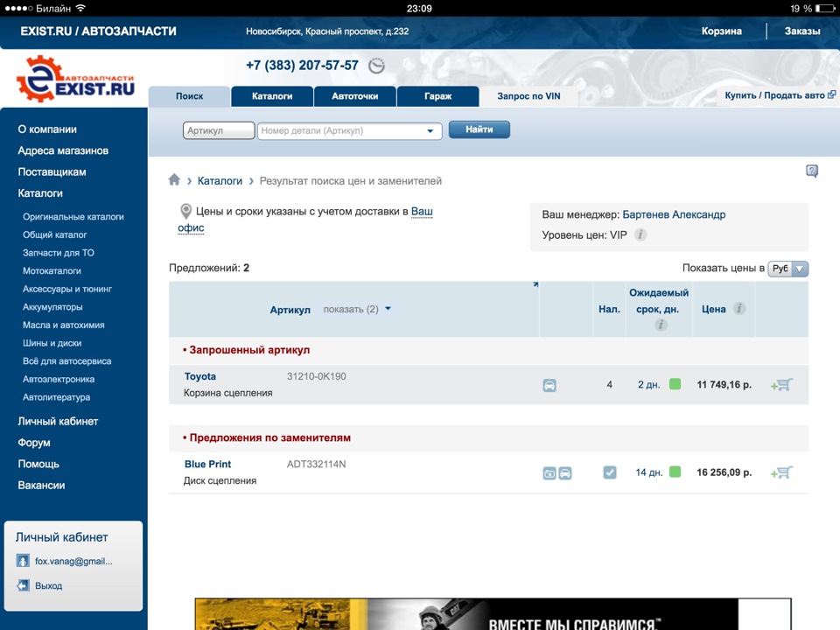Click the help question-mark icon
This screenshot has width=840, height=630.
click(x=812, y=171)
